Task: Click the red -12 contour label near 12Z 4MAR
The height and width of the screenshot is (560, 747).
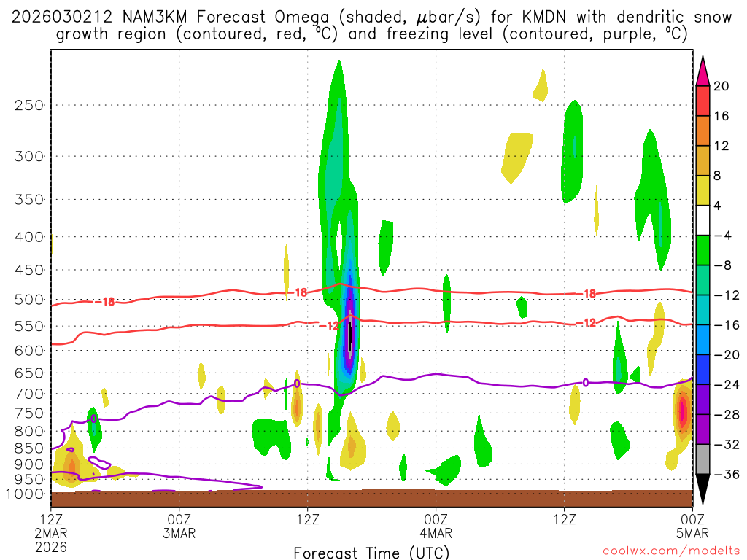Action: pos(586,323)
